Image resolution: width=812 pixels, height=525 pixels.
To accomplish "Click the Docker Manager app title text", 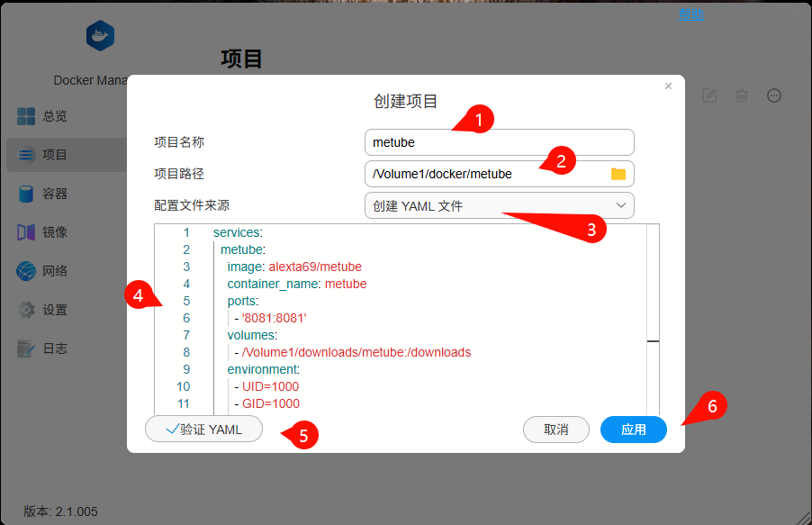I will (90, 80).
